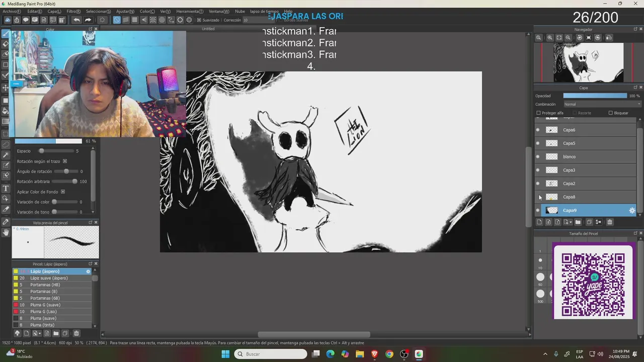Open the Capa9 layer settings gear
This screenshot has height=362, width=644.
point(632,211)
